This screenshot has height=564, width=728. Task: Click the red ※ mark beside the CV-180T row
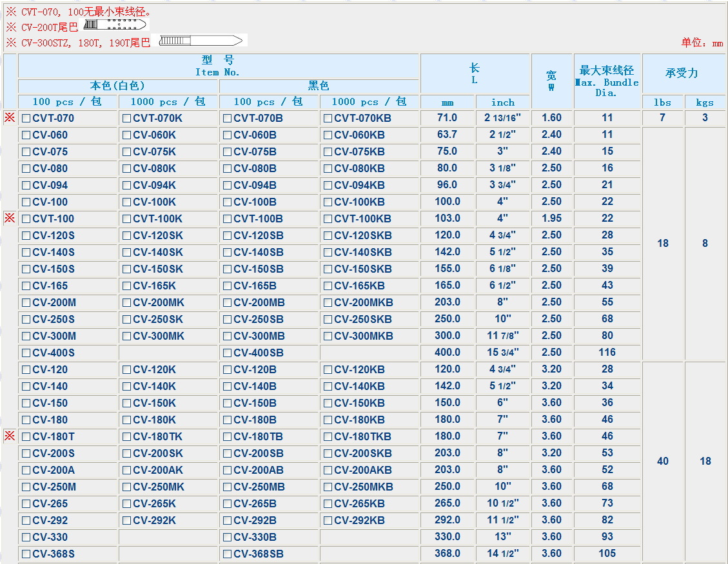[x=10, y=436]
